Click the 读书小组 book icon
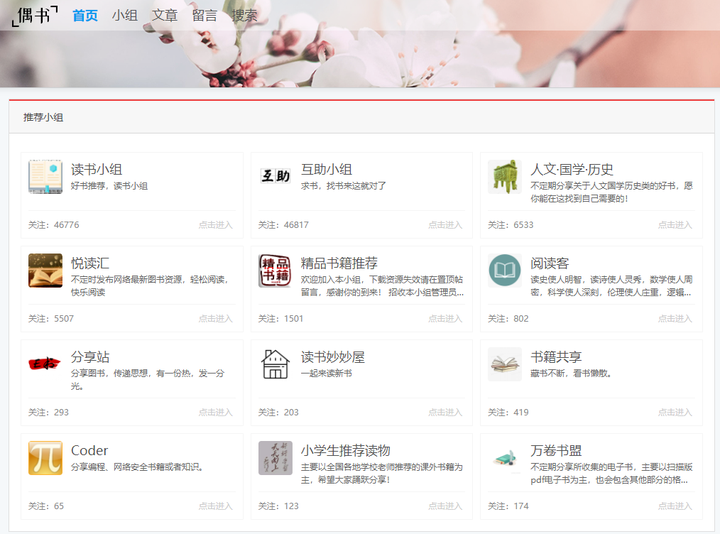 pos(45,177)
